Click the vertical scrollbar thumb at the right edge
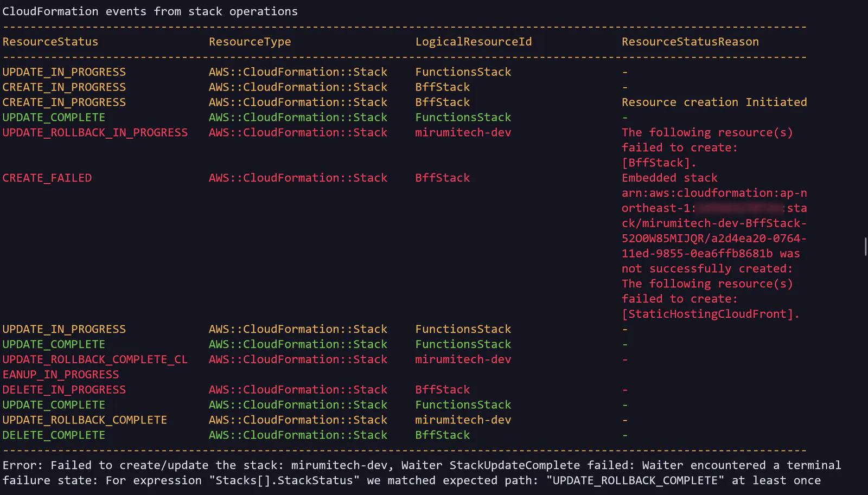Screen dimensions: 868x495 [865, 246]
